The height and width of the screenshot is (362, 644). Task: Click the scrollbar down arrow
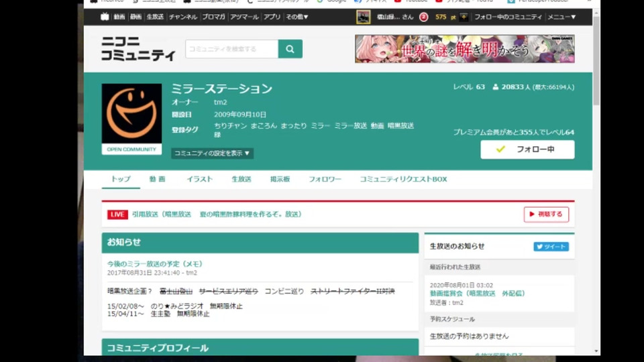pyautogui.click(x=596, y=351)
